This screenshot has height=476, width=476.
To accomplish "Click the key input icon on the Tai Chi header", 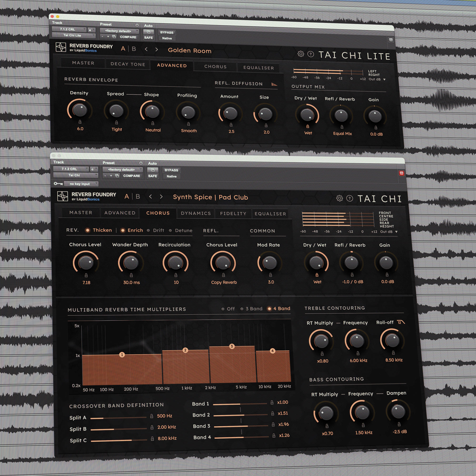I will coord(58,184).
